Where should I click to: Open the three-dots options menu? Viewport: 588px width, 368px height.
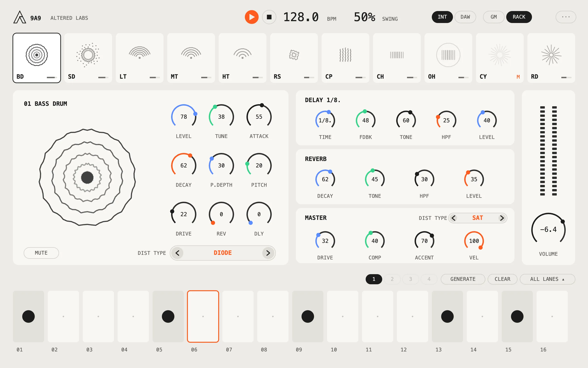[x=566, y=17]
